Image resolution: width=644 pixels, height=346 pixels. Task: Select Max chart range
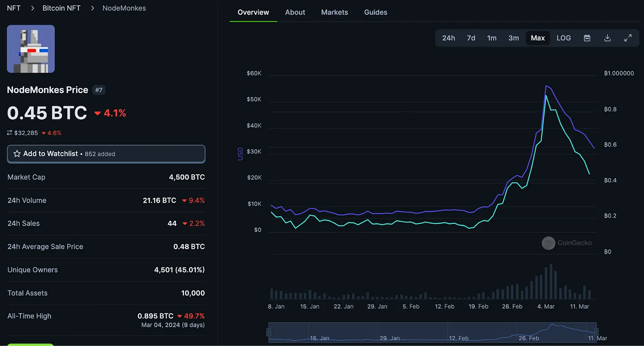pos(537,38)
